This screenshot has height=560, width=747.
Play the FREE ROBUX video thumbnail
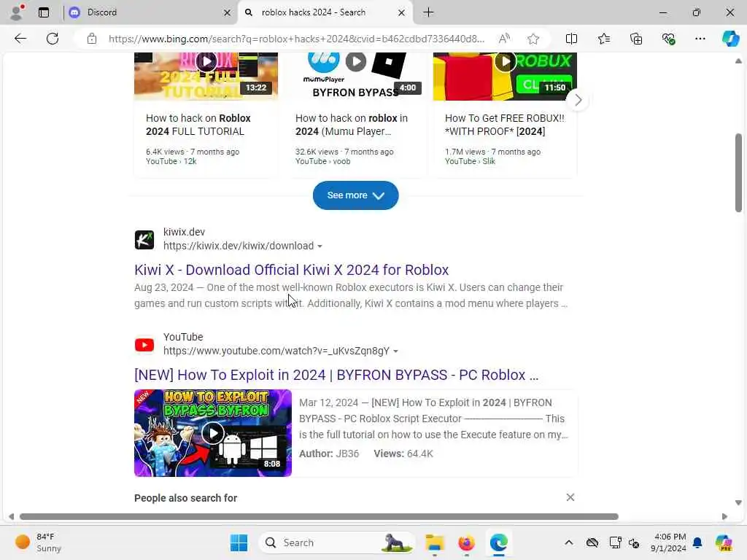(x=505, y=76)
